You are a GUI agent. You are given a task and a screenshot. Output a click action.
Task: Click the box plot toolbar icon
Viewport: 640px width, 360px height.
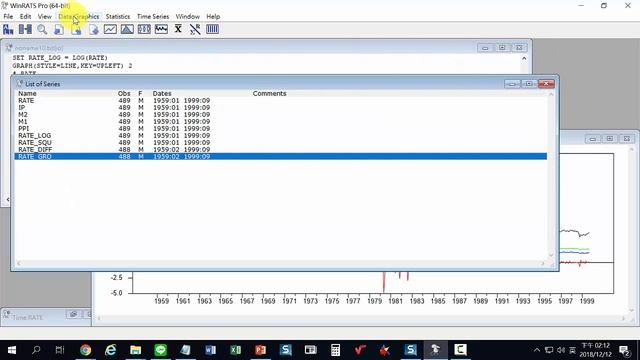pos(144,29)
